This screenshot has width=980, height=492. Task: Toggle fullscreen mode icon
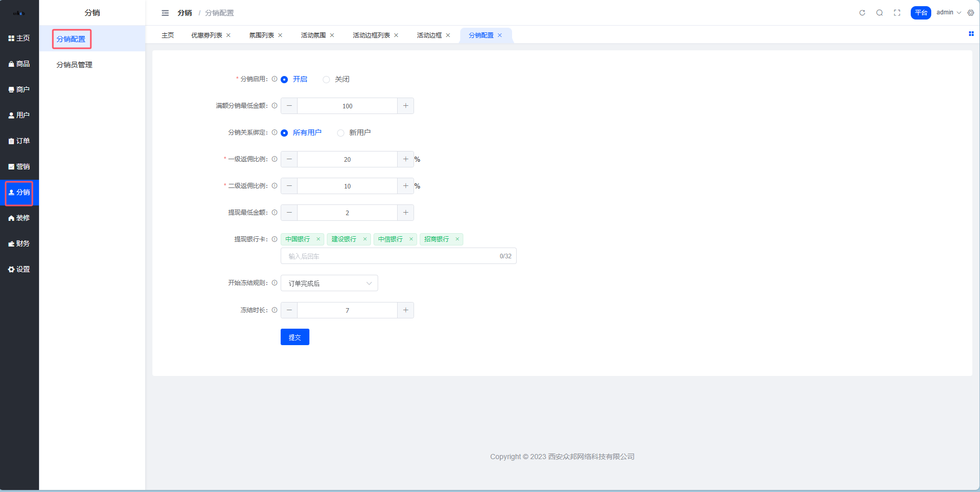[x=897, y=13]
